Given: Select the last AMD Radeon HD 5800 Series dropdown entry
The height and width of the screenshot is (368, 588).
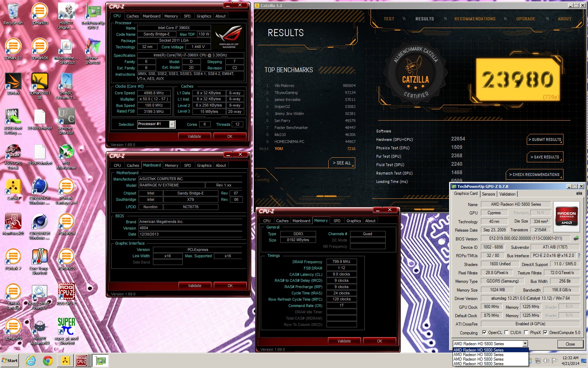Looking at the screenshot, I should pos(490,364).
